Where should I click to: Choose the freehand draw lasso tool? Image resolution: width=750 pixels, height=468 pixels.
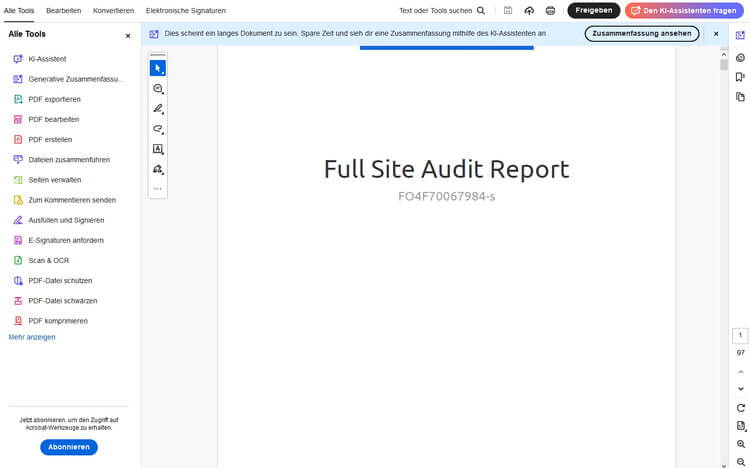click(158, 129)
